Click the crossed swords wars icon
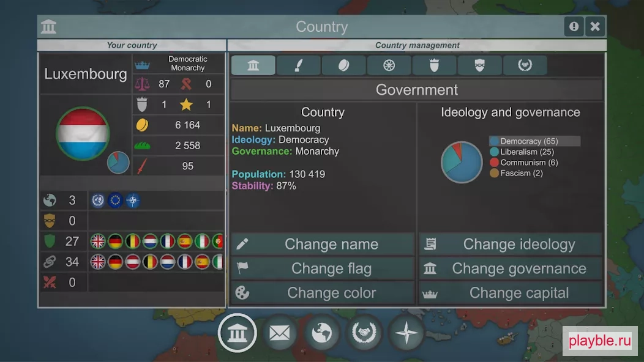Image resolution: width=644 pixels, height=362 pixels. pos(50,283)
